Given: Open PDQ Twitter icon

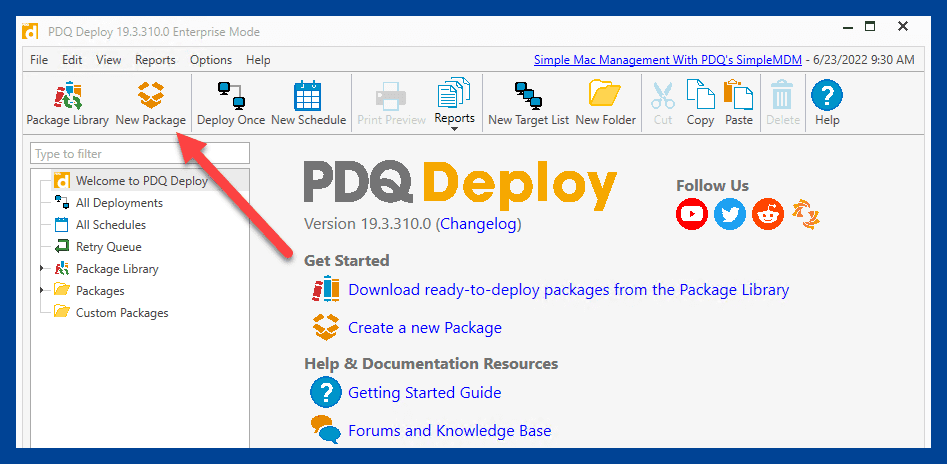Looking at the screenshot, I should coord(730,214).
